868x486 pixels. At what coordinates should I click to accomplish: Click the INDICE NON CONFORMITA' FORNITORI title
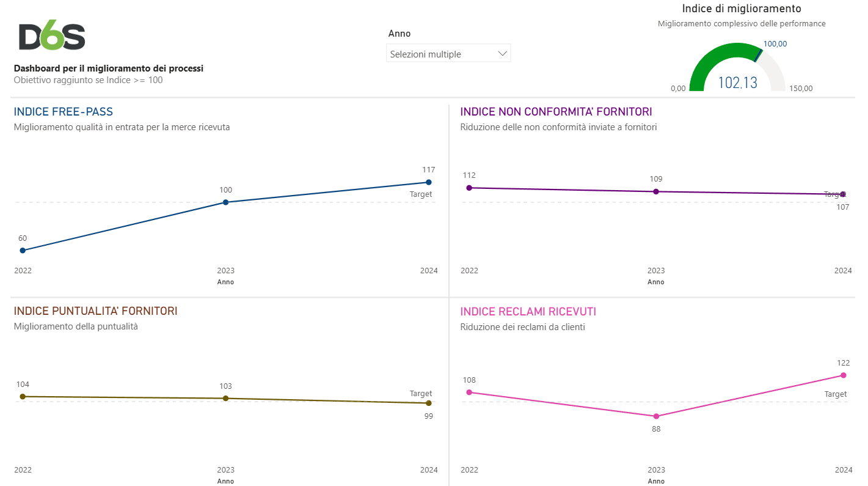pos(556,112)
